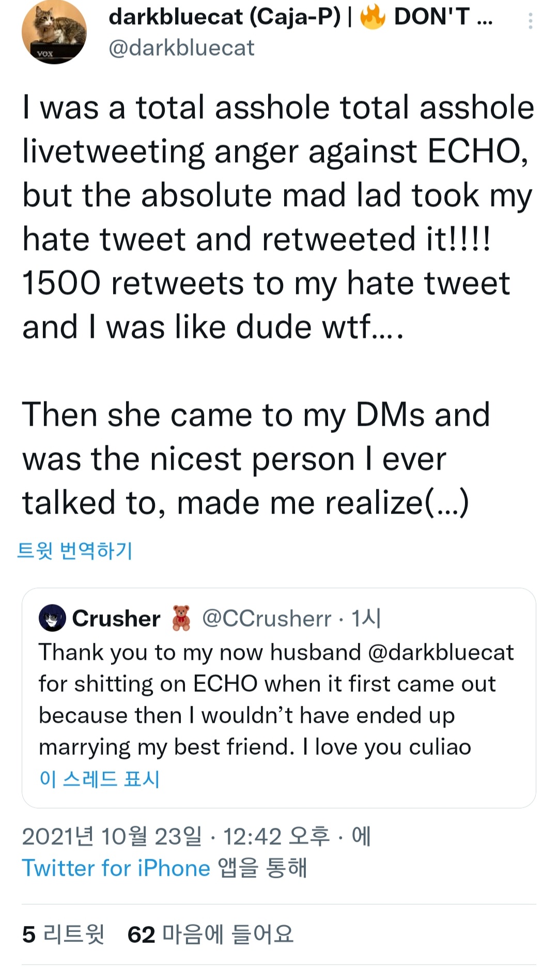Click the 1시 timestamp on quoted tweet
558x980 pixels.
click(x=366, y=618)
